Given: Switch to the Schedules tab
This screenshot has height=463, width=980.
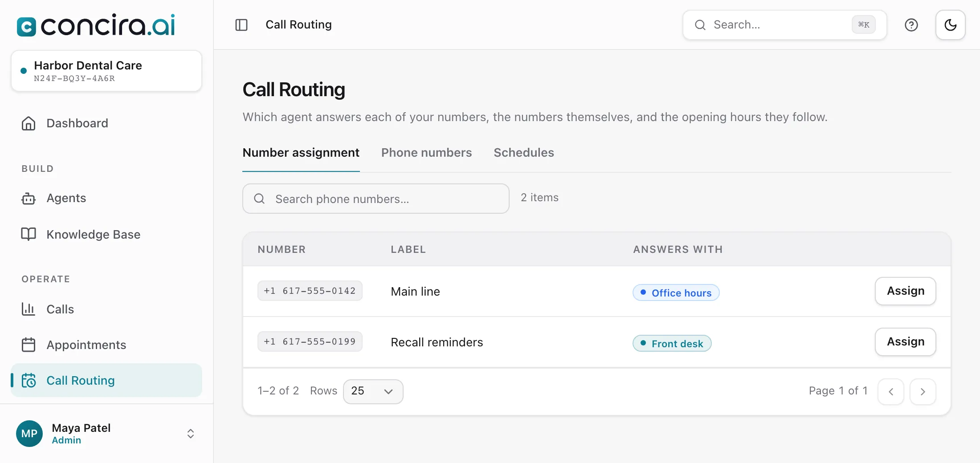Looking at the screenshot, I should tap(524, 153).
